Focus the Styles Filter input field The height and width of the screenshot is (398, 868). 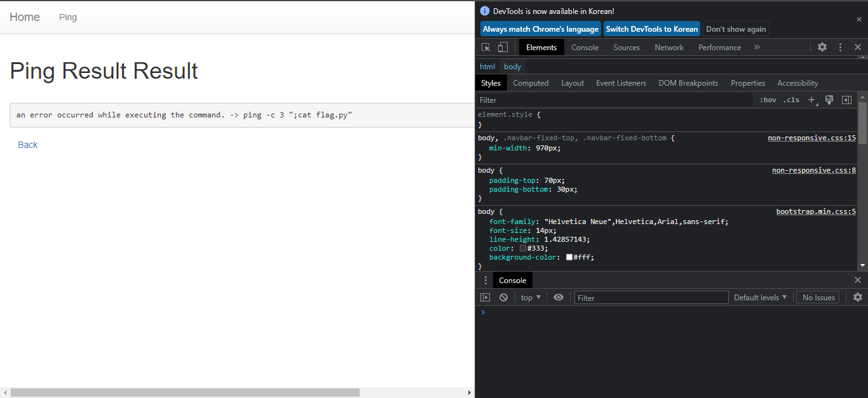click(x=615, y=100)
